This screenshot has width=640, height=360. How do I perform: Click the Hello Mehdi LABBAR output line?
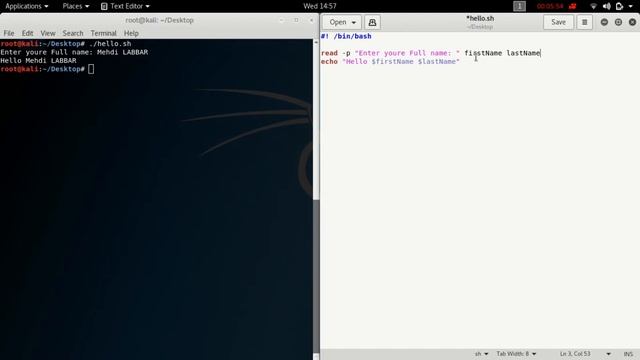tap(38, 60)
